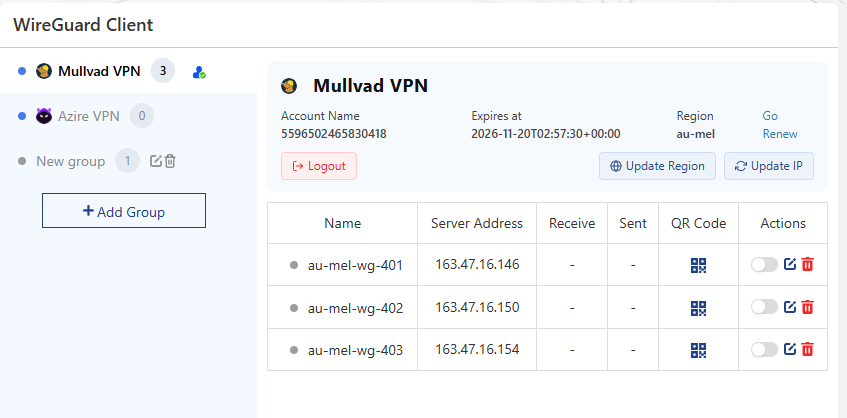This screenshot has height=418, width=847.
Task: Click the Azire group count badge 0
Action: [x=142, y=116]
